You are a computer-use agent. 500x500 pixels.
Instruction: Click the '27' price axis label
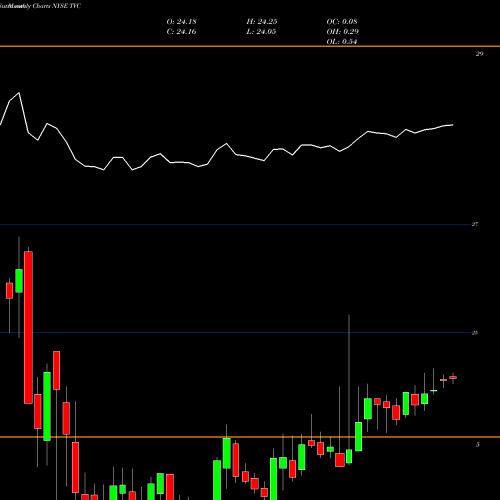[x=475, y=224]
